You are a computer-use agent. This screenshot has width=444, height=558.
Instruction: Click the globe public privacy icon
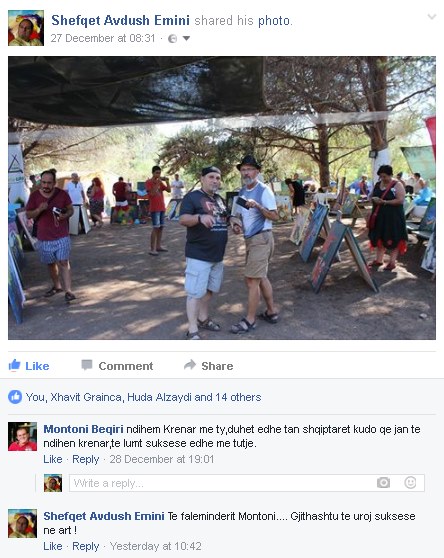point(173,38)
